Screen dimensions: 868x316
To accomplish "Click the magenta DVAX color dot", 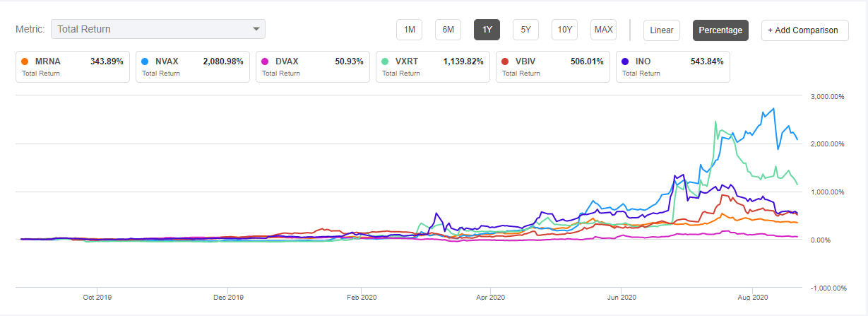I will coord(266,62).
